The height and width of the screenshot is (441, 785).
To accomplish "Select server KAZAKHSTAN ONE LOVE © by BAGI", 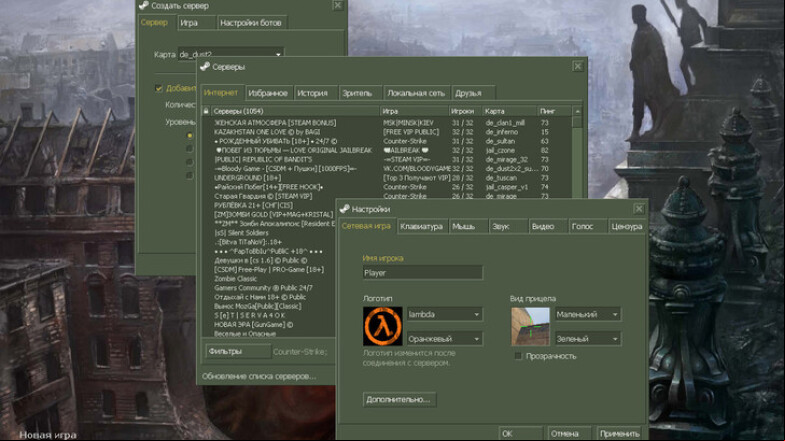I will pos(267,132).
